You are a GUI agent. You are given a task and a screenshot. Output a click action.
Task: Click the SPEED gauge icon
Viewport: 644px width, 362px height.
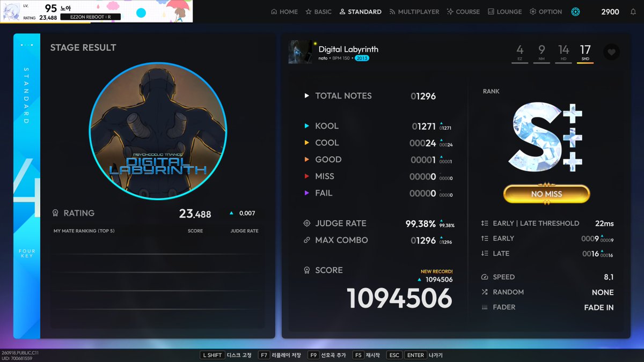485,277
